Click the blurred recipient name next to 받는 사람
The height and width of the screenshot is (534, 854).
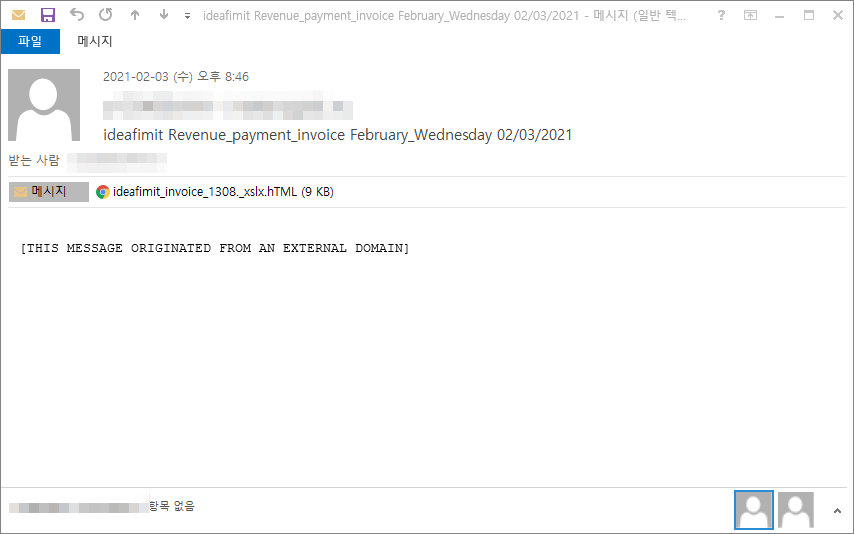(x=117, y=161)
